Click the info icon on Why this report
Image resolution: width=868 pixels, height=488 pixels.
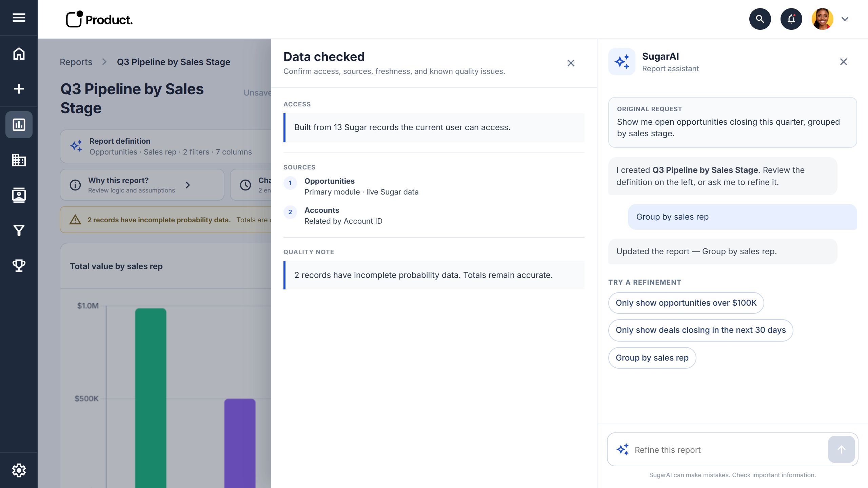click(x=75, y=185)
